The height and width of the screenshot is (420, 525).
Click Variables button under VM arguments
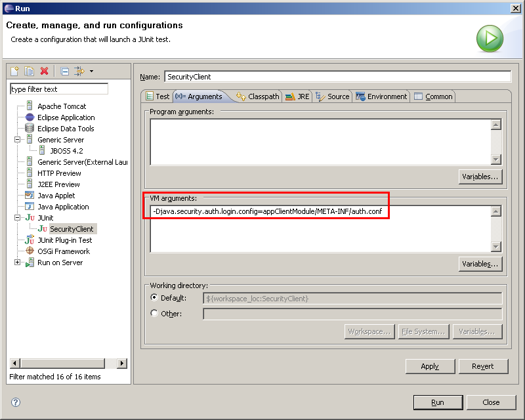(480, 264)
